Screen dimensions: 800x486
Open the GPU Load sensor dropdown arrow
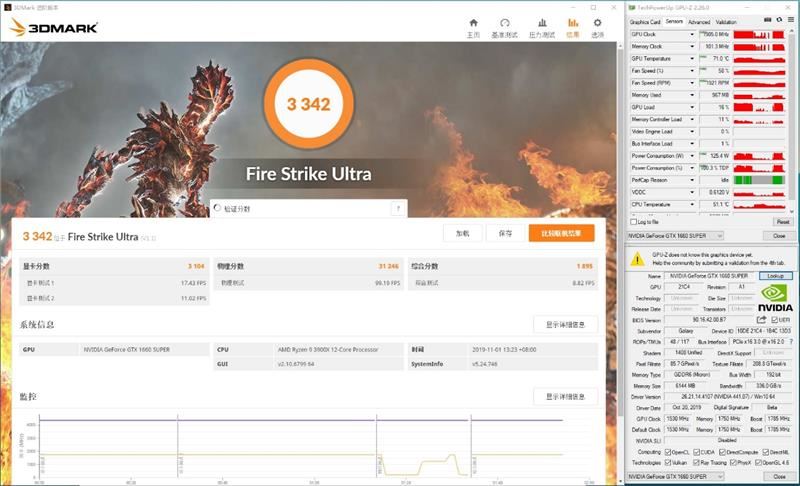(x=692, y=107)
